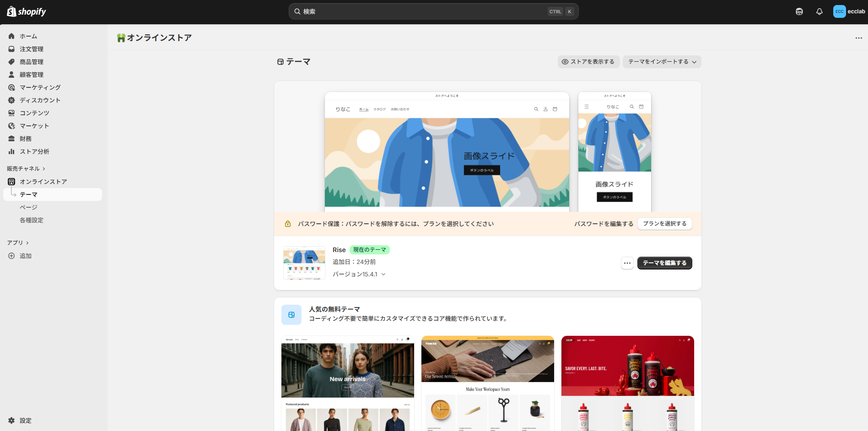Click the 設定 gear icon in the sidebar
The width and height of the screenshot is (868, 431).
(x=11, y=420)
